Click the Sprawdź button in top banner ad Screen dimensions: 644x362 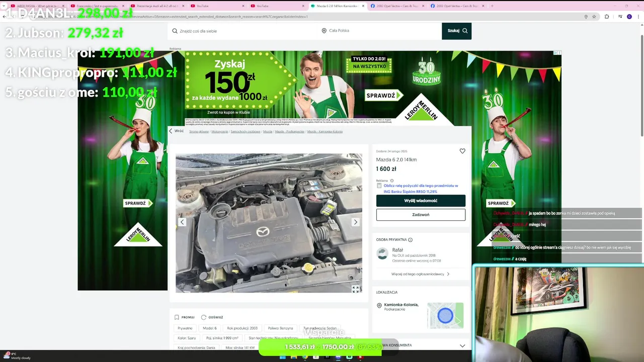(x=384, y=95)
